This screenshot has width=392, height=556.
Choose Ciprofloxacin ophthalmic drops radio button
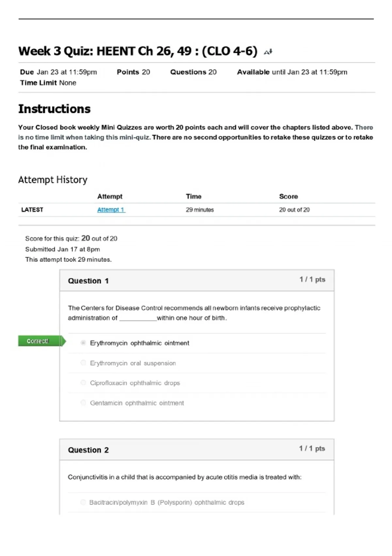(x=83, y=383)
